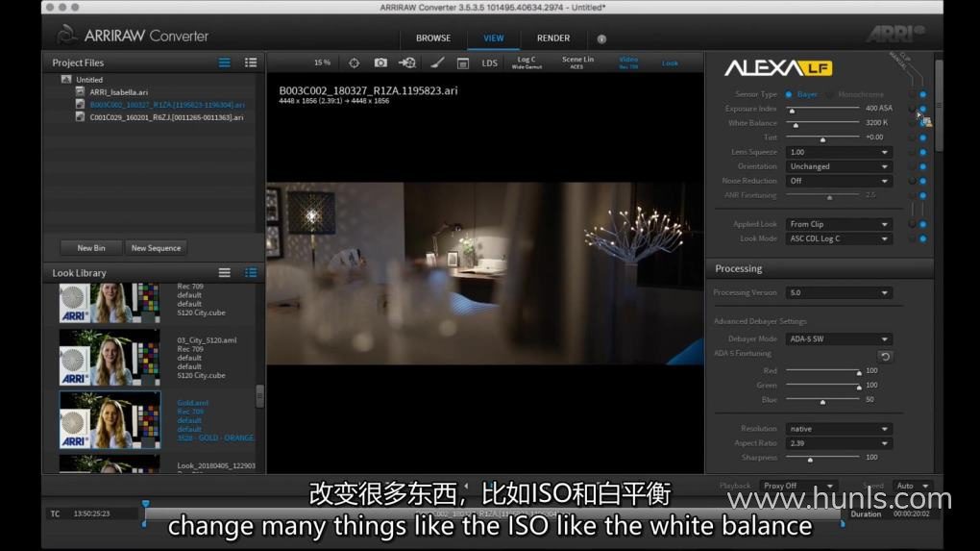The height and width of the screenshot is (551, 980).
Task: Click the ARRIRAW Converter logo icon
Action: tap(67, 35)
